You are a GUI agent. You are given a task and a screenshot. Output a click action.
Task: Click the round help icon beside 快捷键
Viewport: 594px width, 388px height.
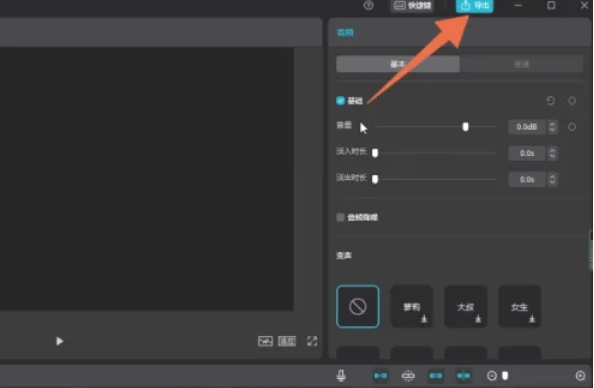pyautogui.click(x=368, y=5)
